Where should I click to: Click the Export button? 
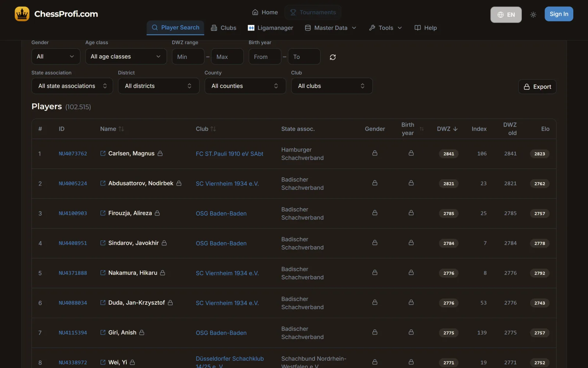[537, 87]
